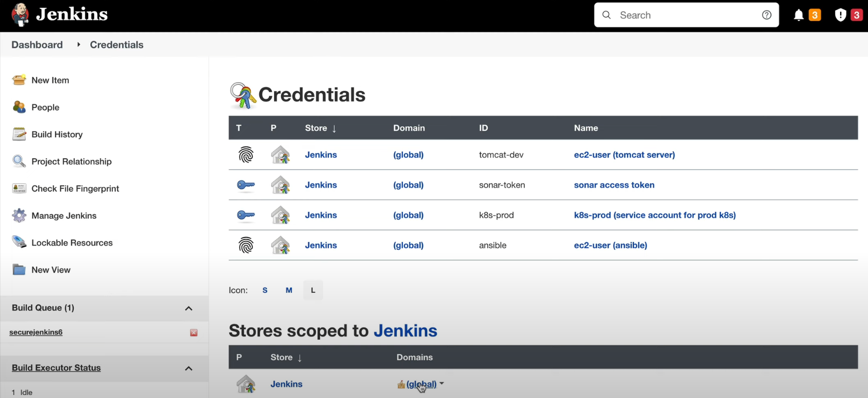Click the Jenkins butler logo icon
Image resolution: width=868 pixels, height=398 pixels.
20,14
